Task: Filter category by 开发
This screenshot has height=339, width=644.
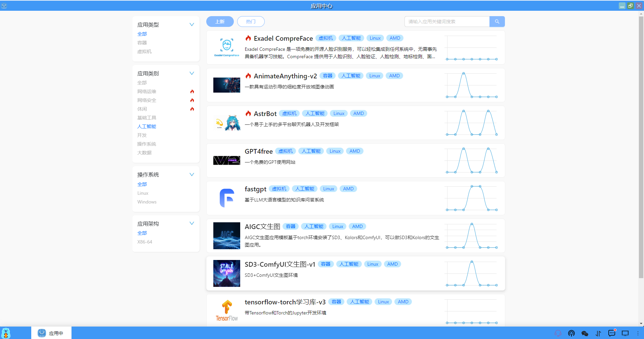Action: tap(142, 135)
